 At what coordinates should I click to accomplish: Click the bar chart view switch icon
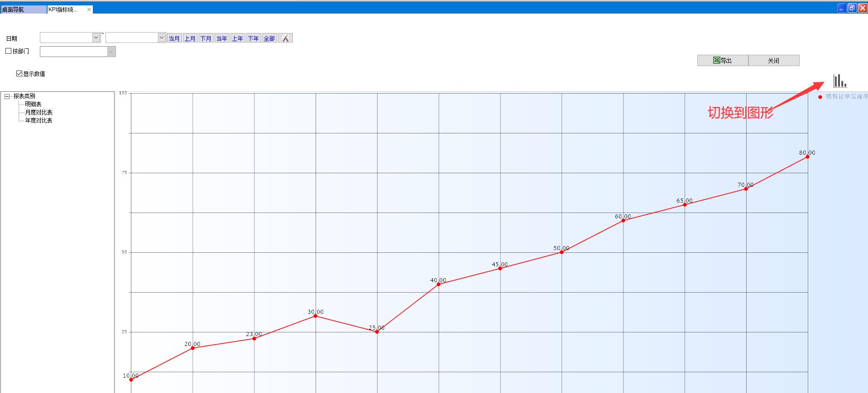839,81
